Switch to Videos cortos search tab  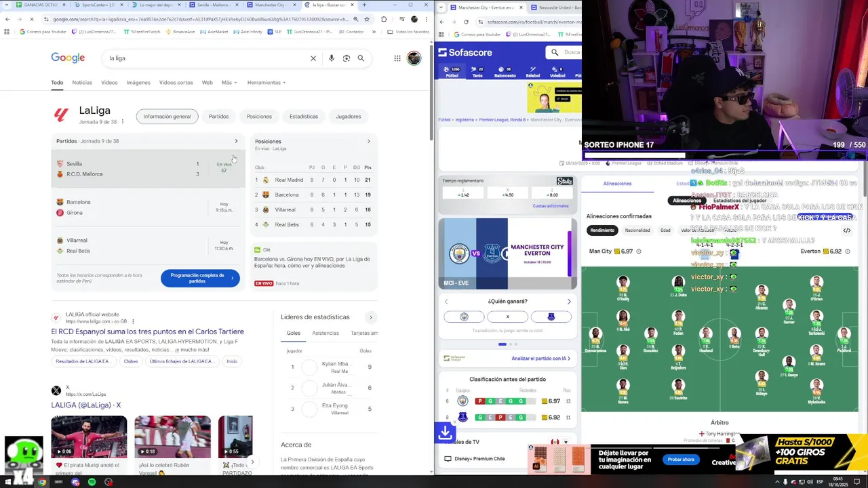coord(176,83)
